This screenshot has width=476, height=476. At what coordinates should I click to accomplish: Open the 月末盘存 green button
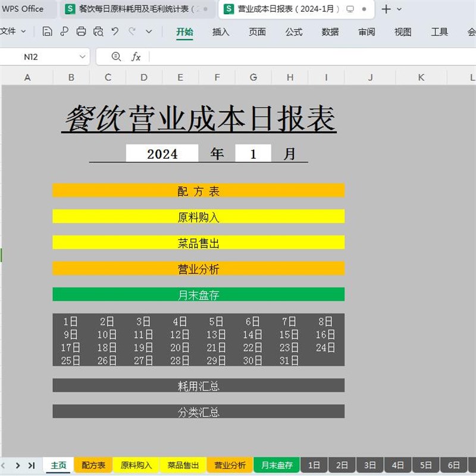click(199, 294)
